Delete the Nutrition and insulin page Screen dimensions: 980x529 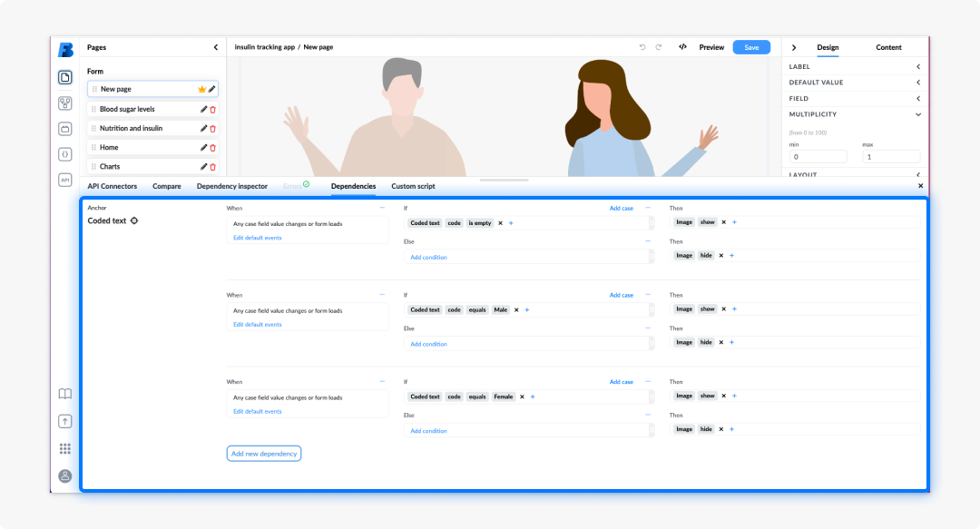point(212,129)
